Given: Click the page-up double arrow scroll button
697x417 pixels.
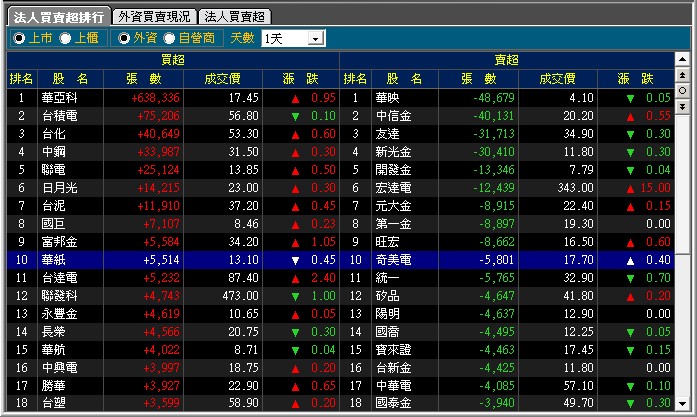Looking at the screenshot, I should pos(682,75).
